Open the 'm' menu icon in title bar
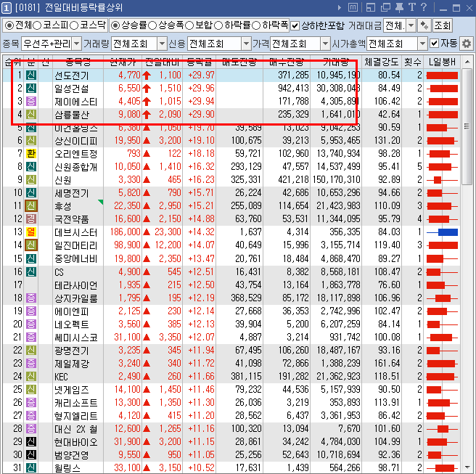 click(353, 7)
